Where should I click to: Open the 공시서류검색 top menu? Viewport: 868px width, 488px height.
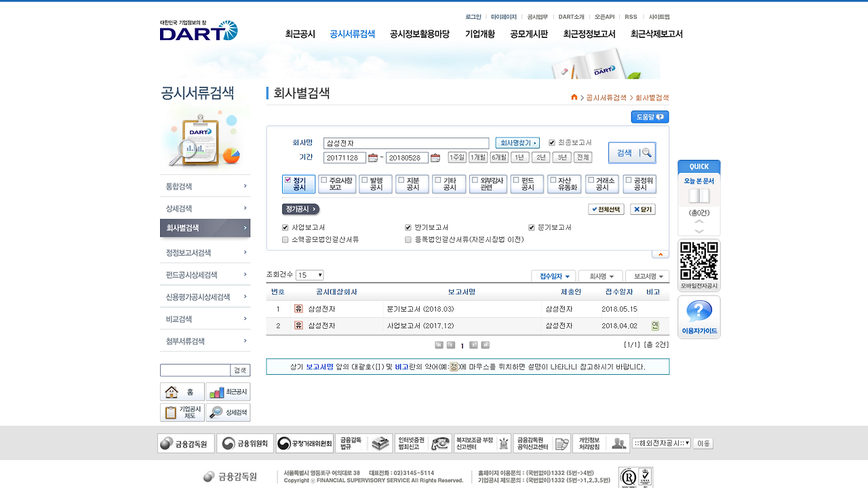coord(353,34)
